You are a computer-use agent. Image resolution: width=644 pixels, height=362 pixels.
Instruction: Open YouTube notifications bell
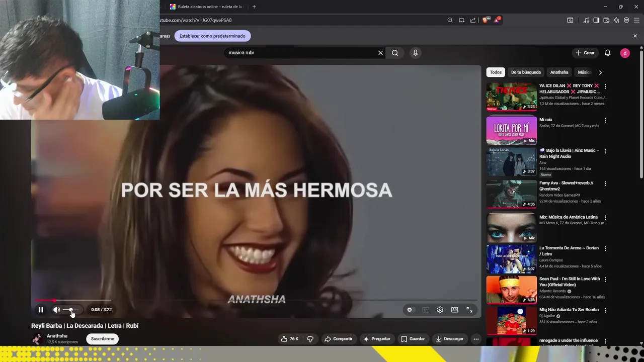pos(608,53)
